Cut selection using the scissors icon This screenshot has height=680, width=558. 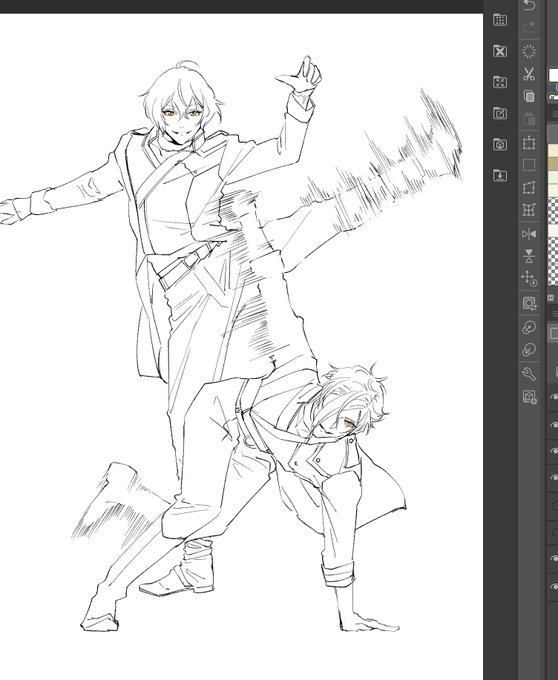[529, 74]
